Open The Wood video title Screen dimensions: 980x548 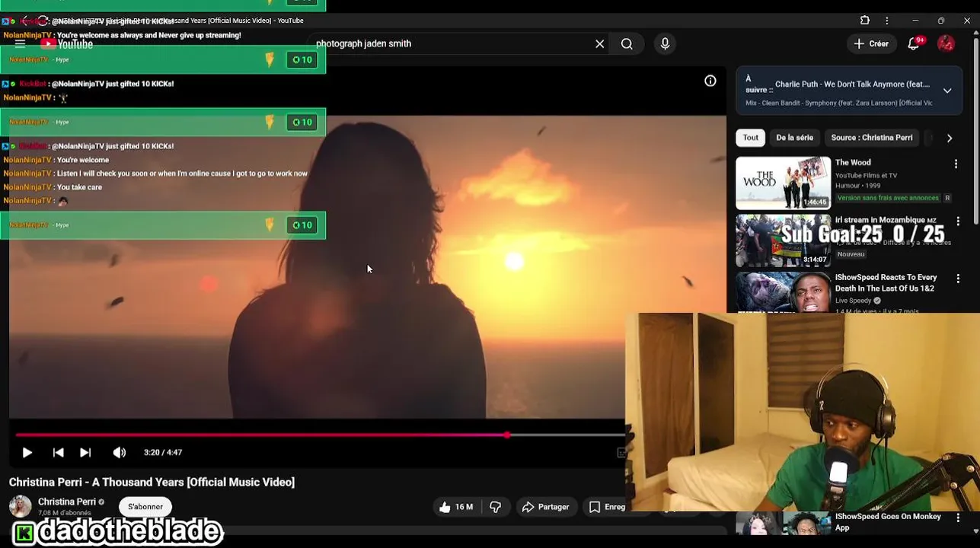853,162
